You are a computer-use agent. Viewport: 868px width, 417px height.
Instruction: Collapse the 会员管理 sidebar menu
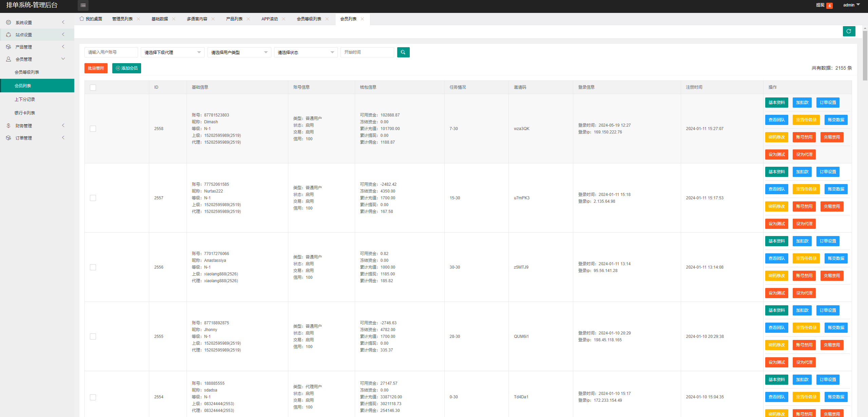point(37,59)
